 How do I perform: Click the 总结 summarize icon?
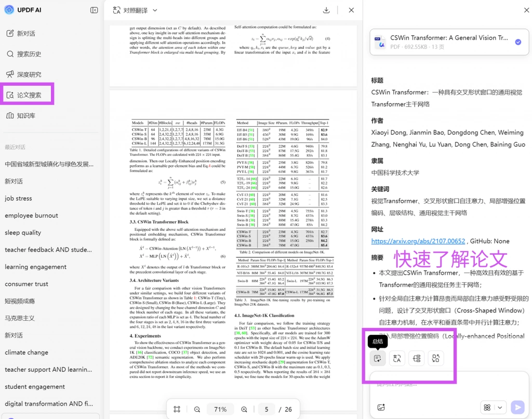377,358
